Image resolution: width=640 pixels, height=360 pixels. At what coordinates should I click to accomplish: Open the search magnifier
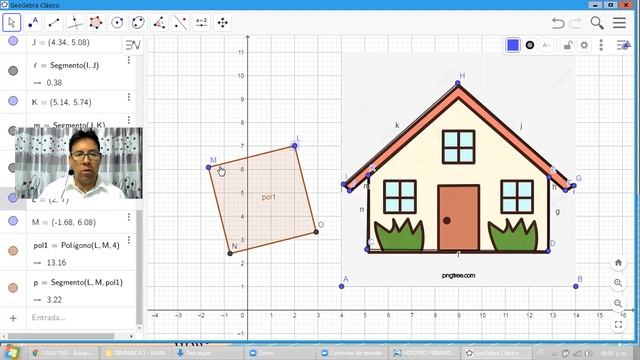click(x=597, y=23)
